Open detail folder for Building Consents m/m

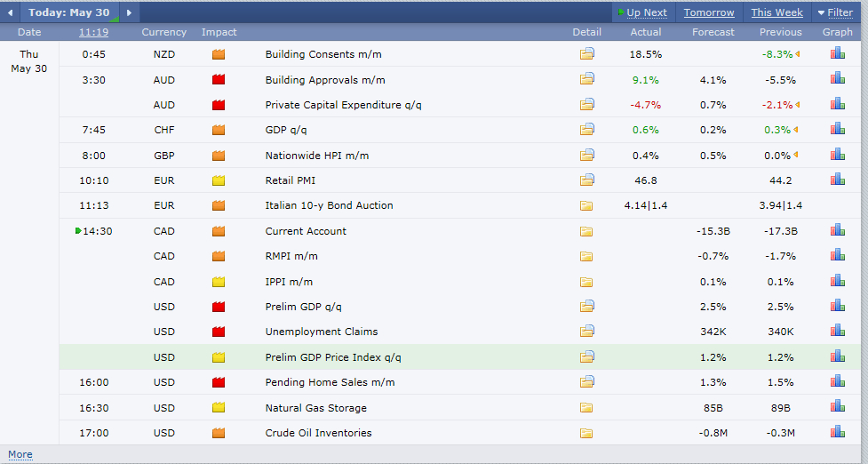coord(586,53)
